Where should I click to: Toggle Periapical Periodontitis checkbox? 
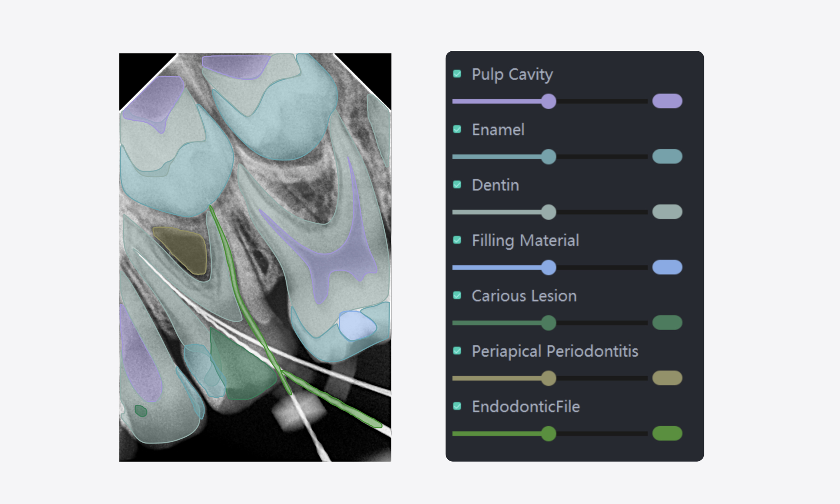pos(457,351)
